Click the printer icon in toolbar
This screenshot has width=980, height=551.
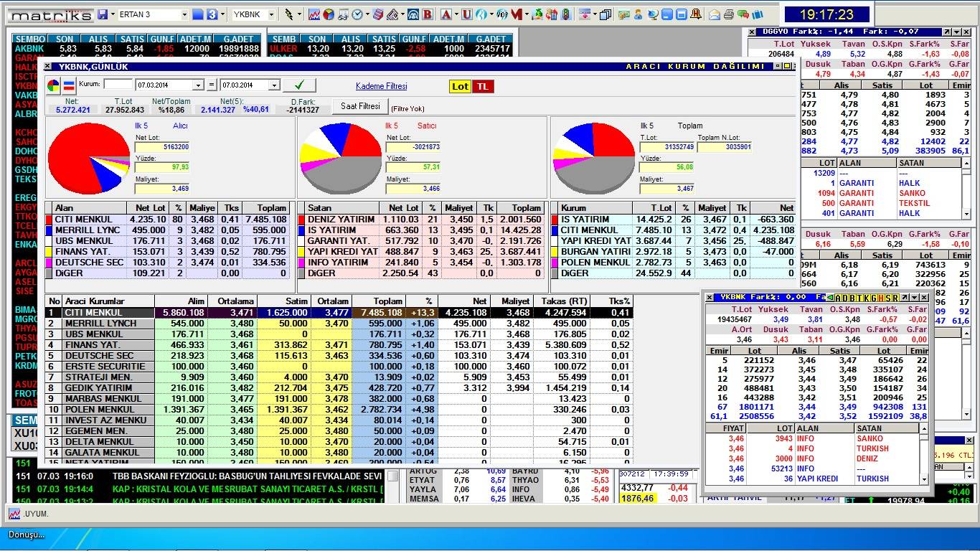[x=728, y=14]
